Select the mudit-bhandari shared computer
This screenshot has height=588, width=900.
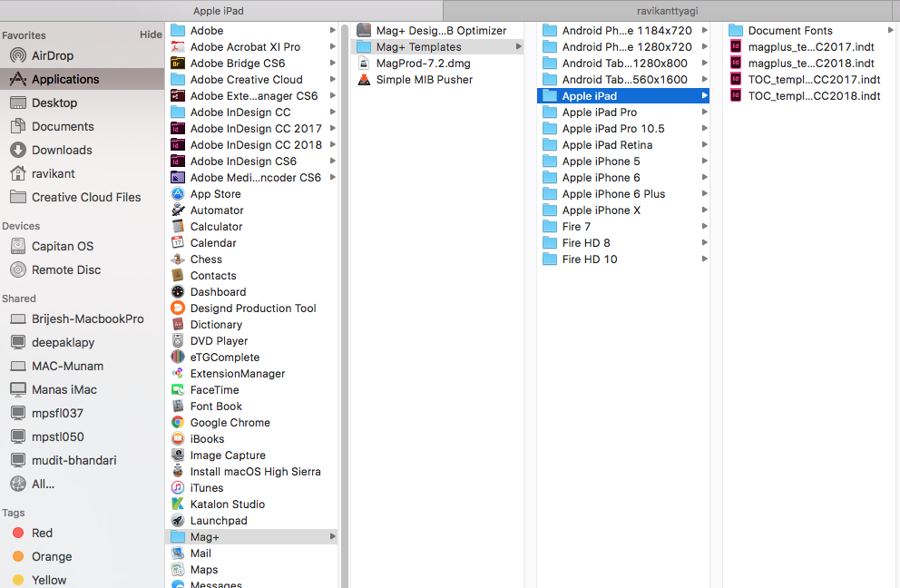click(x=82, y=461)
